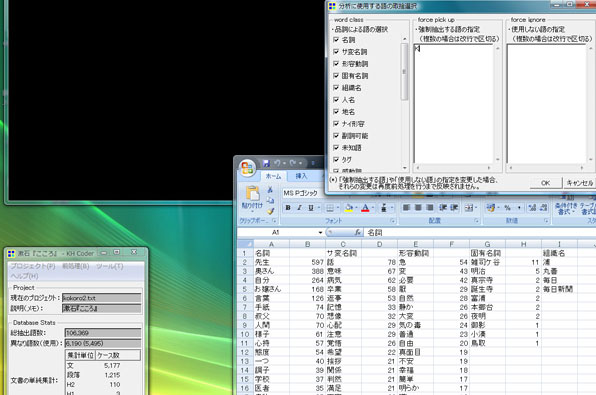Undo the last action in Excel
Viewport: 596px width, 395px height.
coord(277,163)
